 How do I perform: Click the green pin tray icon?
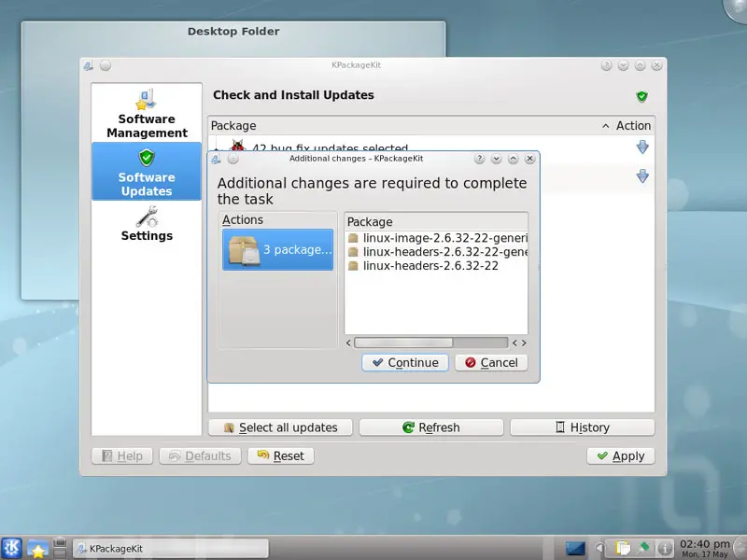pyautogui.click(x=643, y=548)
